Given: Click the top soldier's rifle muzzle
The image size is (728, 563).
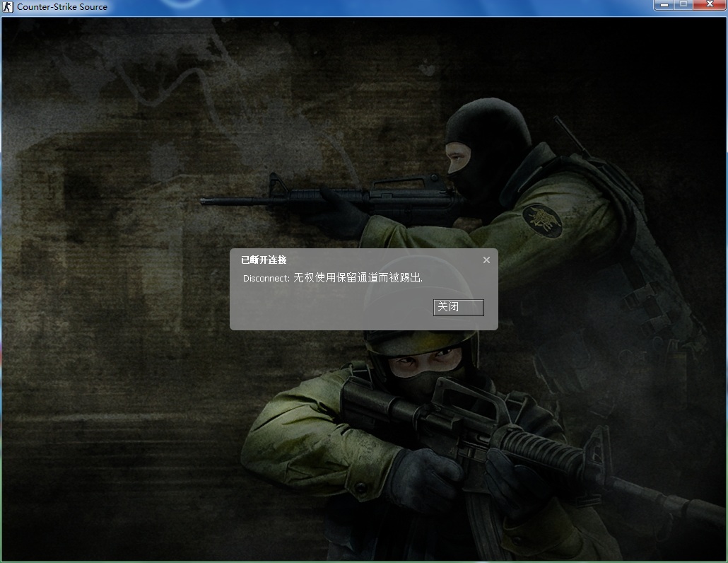Looking at the screenshot, I should tap(206, 202).
